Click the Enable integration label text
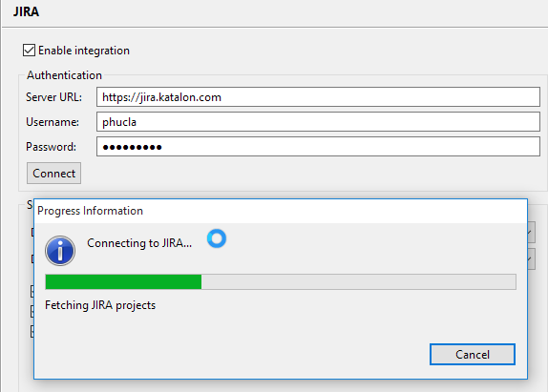This screenshot has height=392, width=548. tap(84, 51)
